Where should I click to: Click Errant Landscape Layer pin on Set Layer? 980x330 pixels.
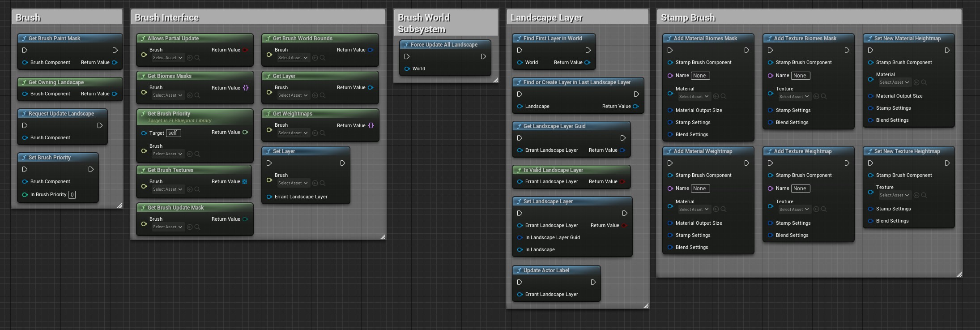click(x=269, y=197)
